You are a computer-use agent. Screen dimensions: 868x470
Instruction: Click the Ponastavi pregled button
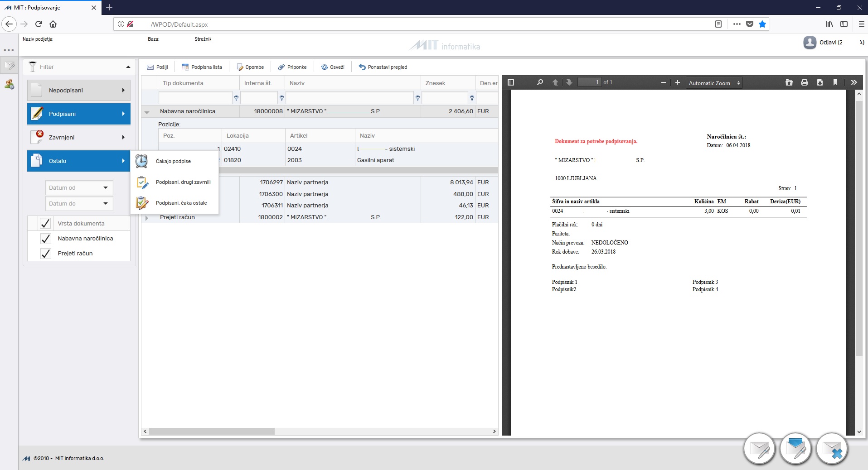[x=383, y=67]
